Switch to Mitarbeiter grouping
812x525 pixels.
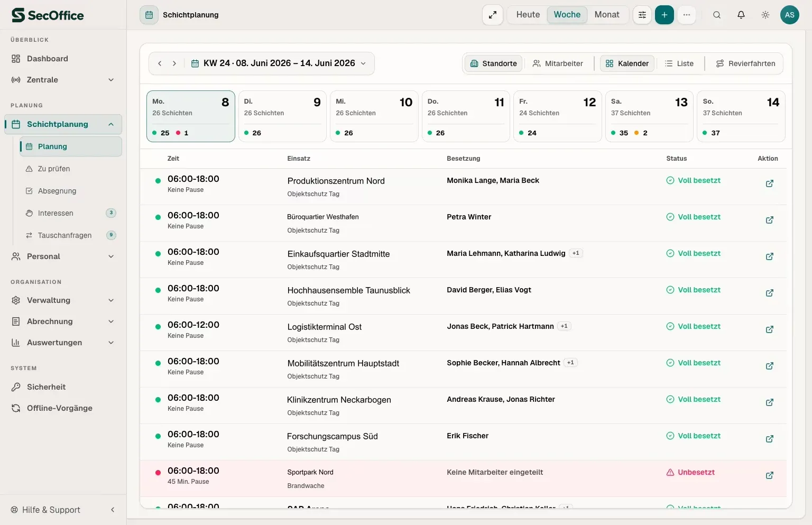(558, 63)
